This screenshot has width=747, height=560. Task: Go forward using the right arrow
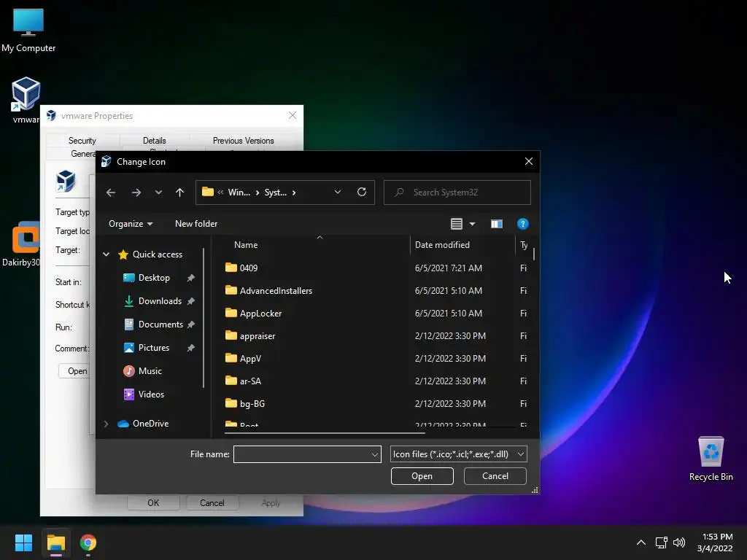[x=136, y=192]
